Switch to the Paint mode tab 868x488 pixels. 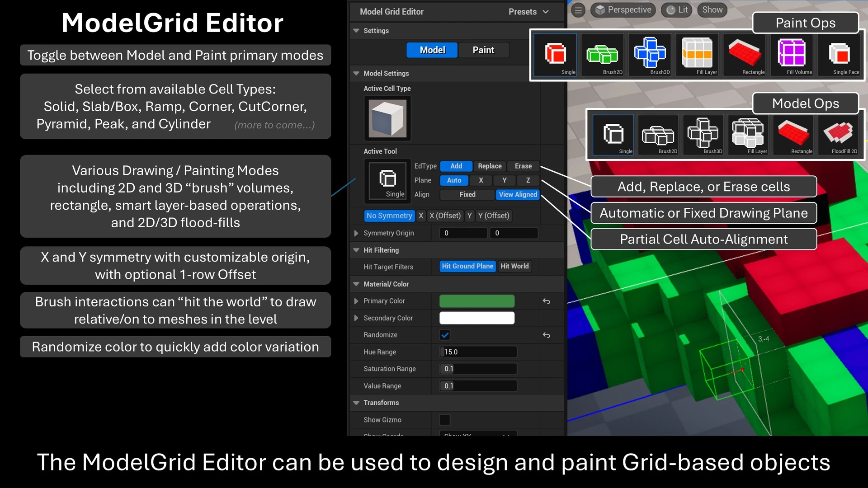pyautogui.click(x=483, y=50)
